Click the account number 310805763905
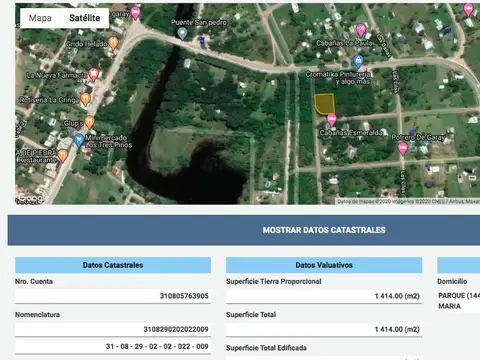The image size is (480, 360). 184,296
